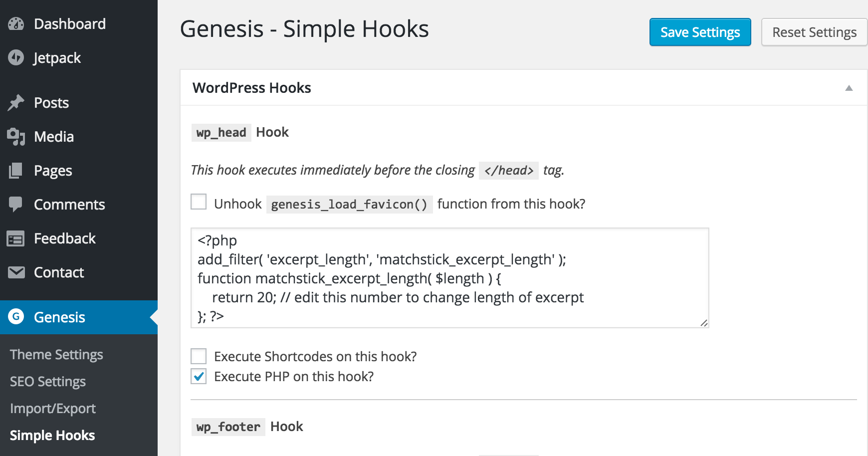Click the Comments speech bubble icon
The height and width of the screenshot is (456, 868).
16,205
